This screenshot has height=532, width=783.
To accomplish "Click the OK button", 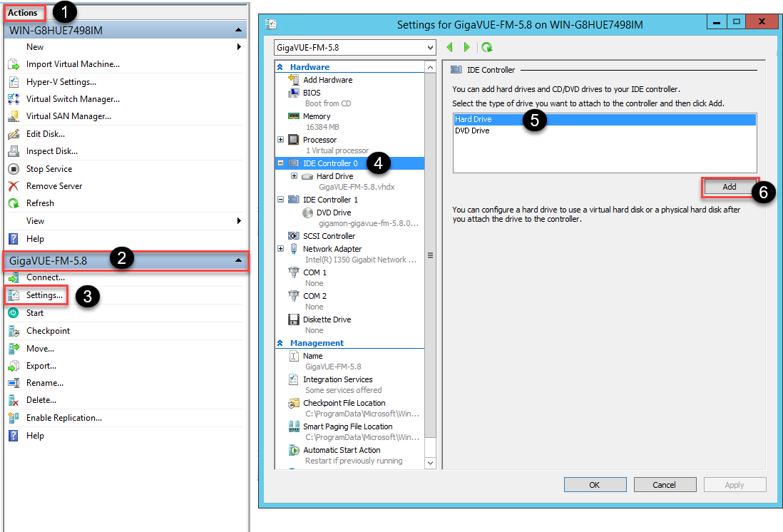I will (x=594, y=485).
